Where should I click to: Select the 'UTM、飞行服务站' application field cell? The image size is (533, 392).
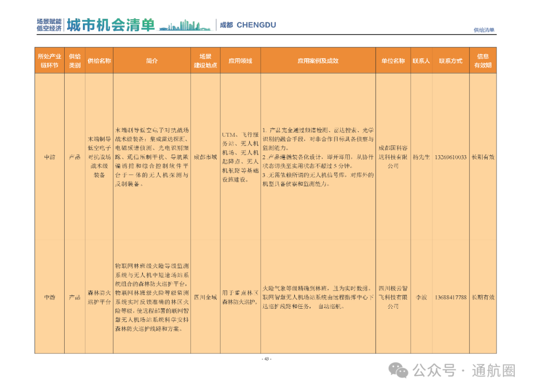[240, 157]
